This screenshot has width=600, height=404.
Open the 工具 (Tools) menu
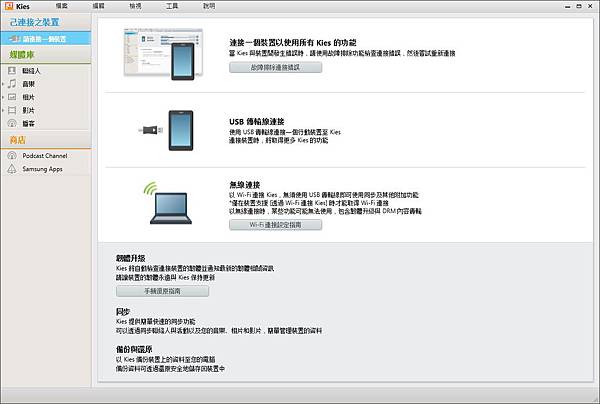tap(172, 6)
